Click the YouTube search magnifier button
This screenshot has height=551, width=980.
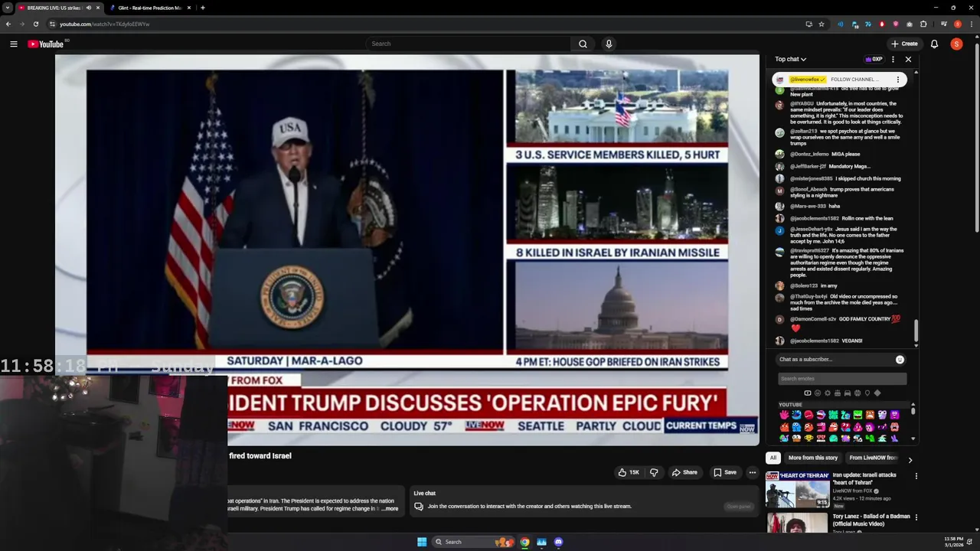(583, 44)
